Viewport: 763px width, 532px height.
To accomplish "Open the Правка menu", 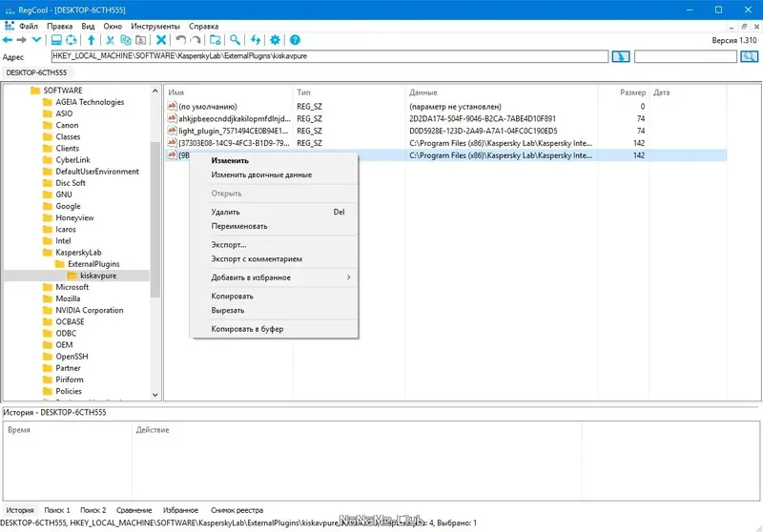I will pyautogui.click(x=59, y=27).
